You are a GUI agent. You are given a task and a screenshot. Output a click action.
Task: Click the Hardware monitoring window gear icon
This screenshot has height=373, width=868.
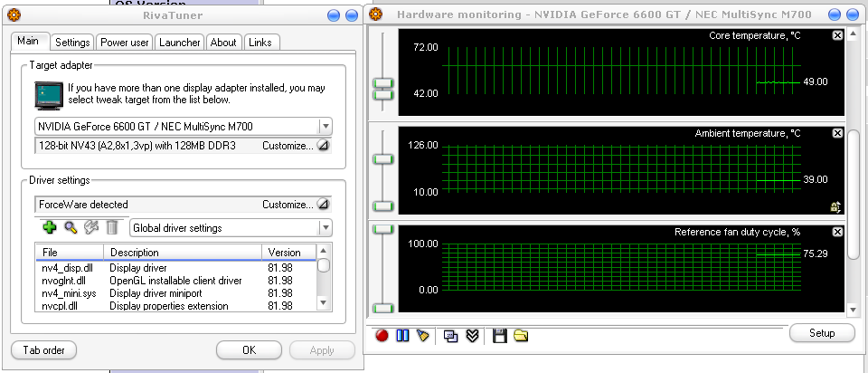(375, 14)
